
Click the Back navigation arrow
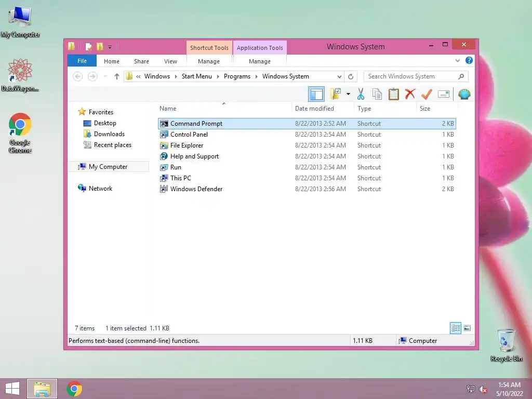tap(78, 76)
